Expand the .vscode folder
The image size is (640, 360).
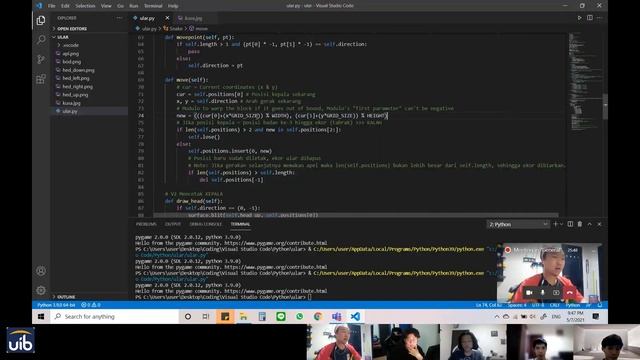click(x=71, y=45)
